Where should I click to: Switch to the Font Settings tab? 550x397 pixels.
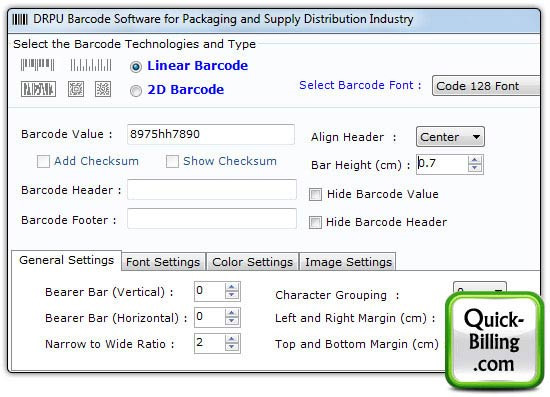tap(163, 262)
